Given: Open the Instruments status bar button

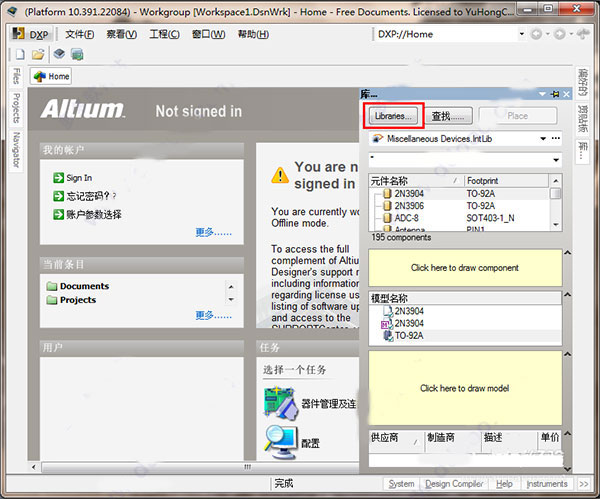Looking at the screenshot, I should pos(547,484).
